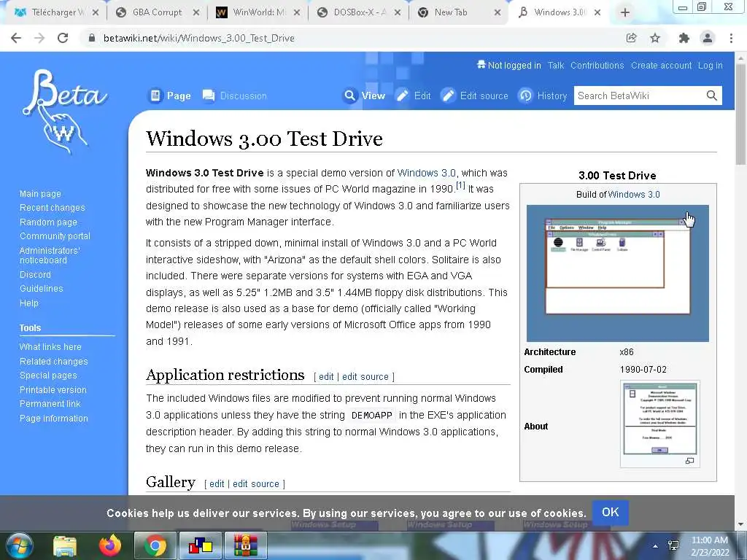Open the Talk link
Image resolution: width=747 pixels, height=560 pixels.
[x=555, y=66]
